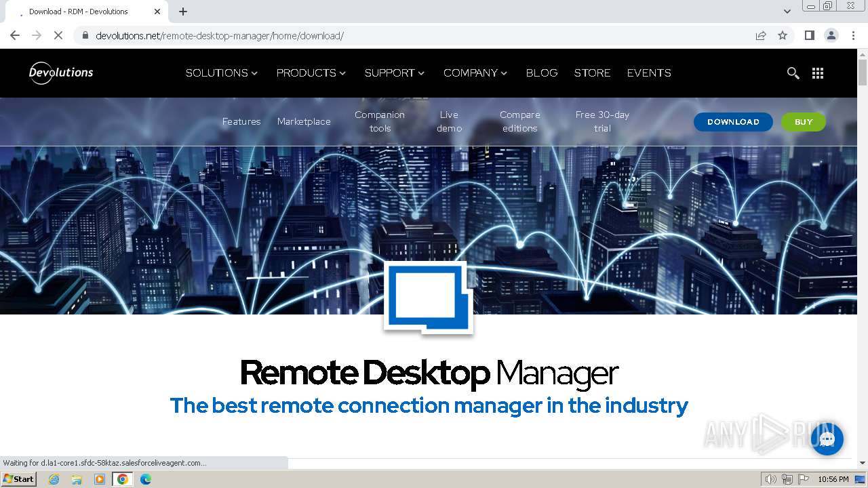Image resolution: width=868 pixels, height=488 pixels.
Task: Open the Chrome profile avatar
Action: point(831,35)
